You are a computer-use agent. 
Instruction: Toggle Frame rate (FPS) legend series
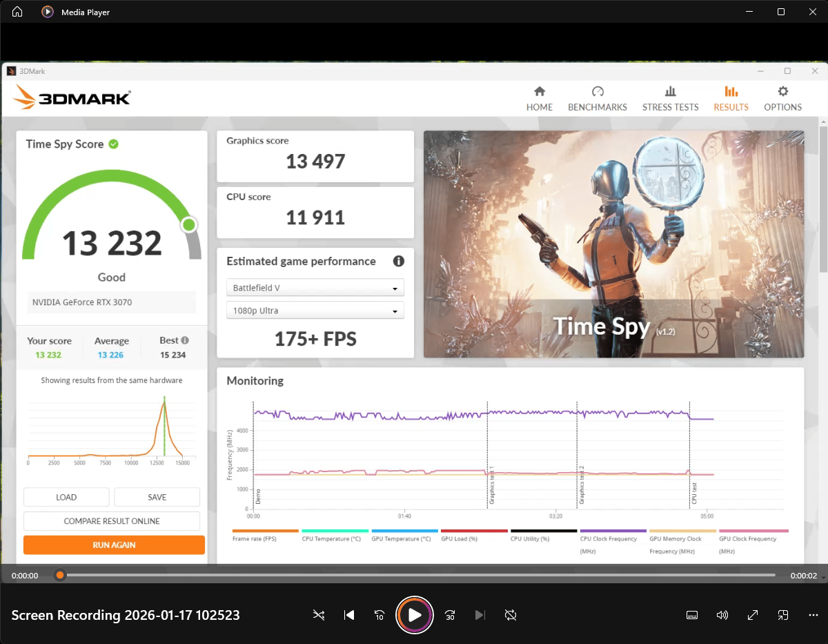(265, 536)
